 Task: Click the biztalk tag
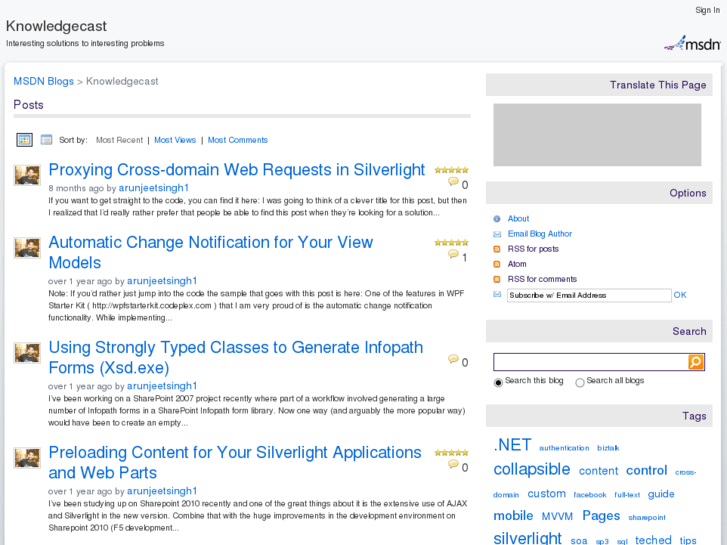pos(608,448)
